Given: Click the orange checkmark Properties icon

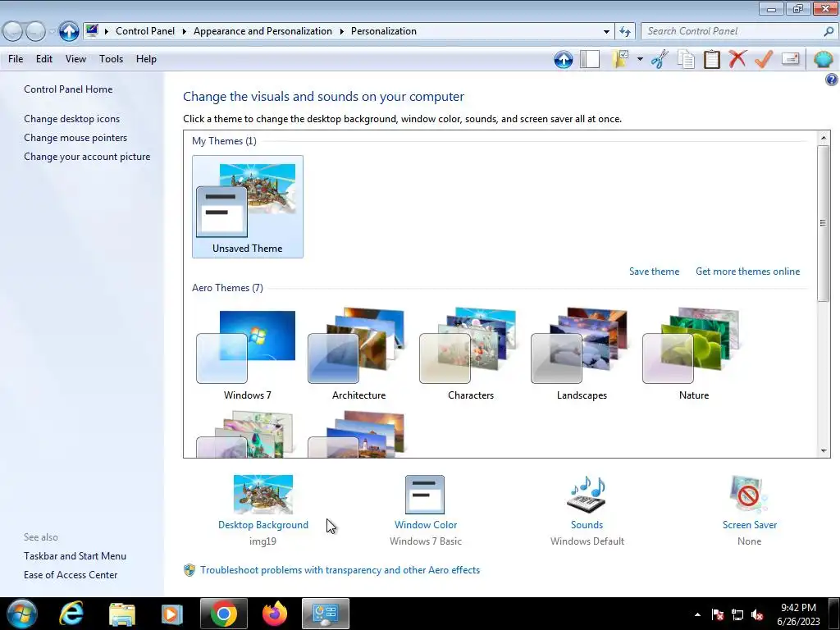Looking at the screenshot, I should pyautogui.click(x=764, y=59).
